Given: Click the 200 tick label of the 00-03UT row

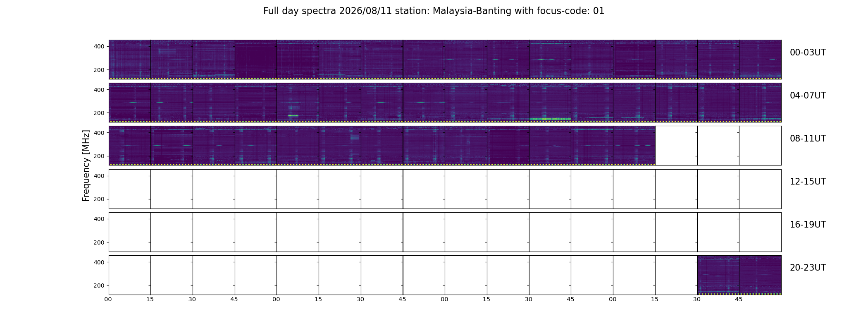Looking at the screenshot, I should (x=99, y=70).
